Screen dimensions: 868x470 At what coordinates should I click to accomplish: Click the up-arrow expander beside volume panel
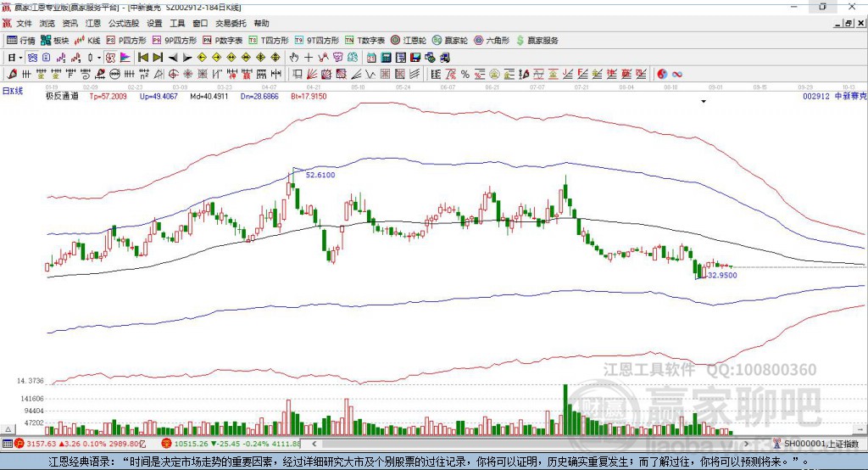click(8, 429)
